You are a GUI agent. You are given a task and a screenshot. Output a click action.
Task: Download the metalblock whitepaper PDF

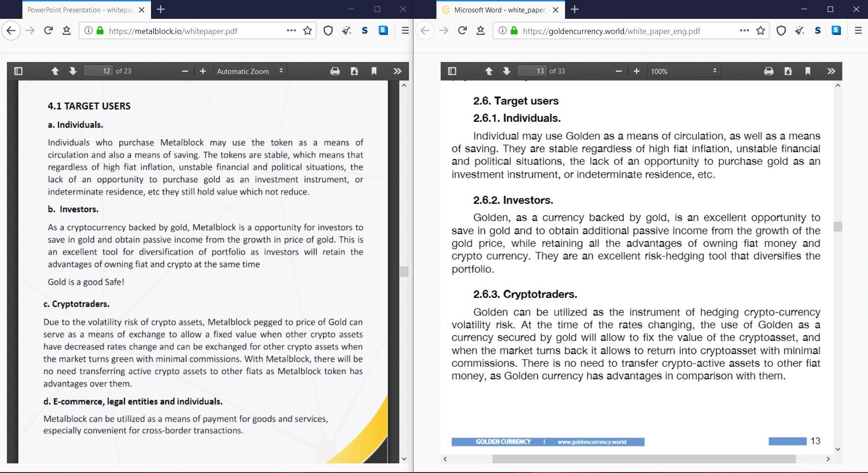[x=354, y=71]
